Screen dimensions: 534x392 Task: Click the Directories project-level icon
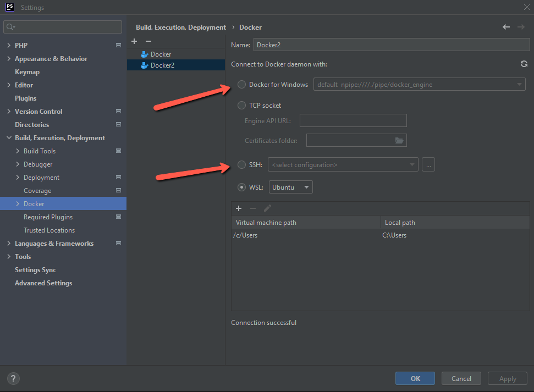coord(119,124)
